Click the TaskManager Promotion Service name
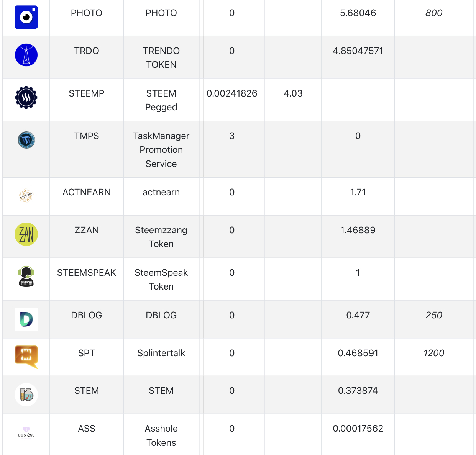The height and width of the screenshot is (455, 476). coord(161,150)
